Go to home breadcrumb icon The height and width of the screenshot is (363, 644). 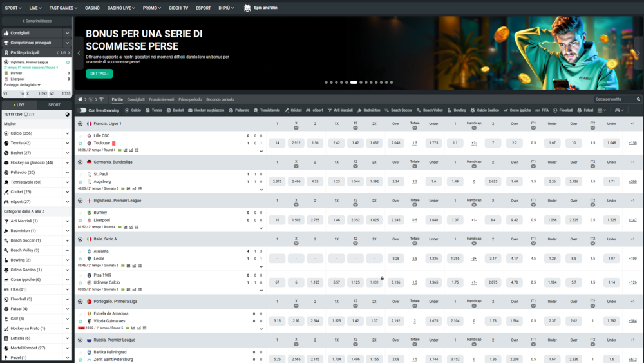click(x=80, y=99)
